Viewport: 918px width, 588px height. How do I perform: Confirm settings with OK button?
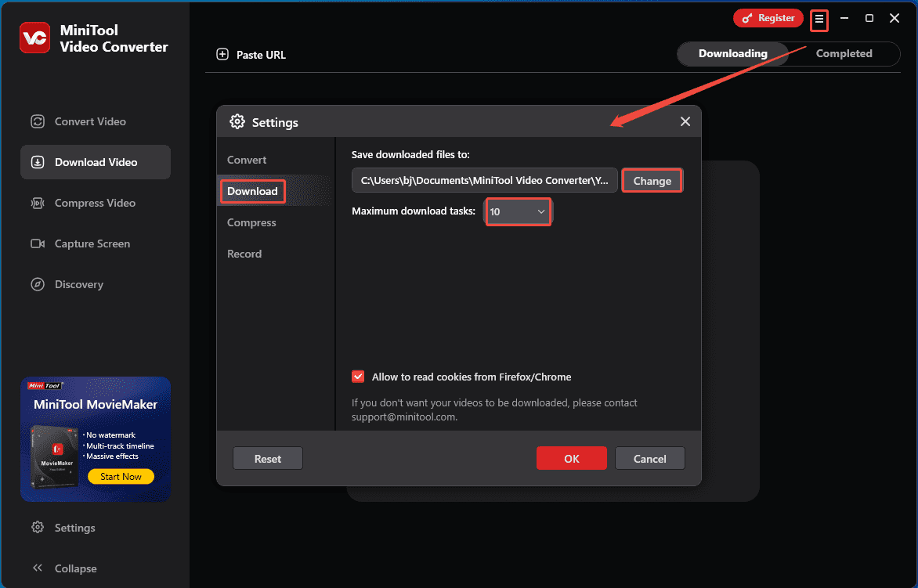point(572,459)
